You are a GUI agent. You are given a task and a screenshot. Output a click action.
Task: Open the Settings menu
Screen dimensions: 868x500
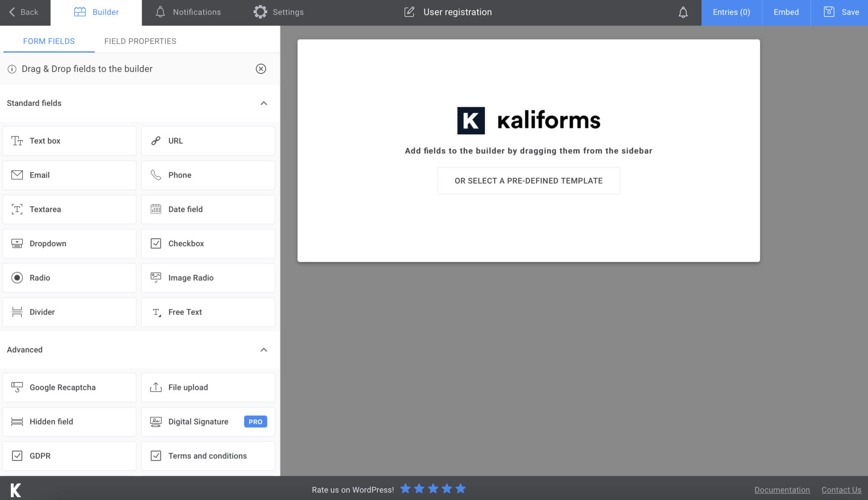tap(278, 12)
